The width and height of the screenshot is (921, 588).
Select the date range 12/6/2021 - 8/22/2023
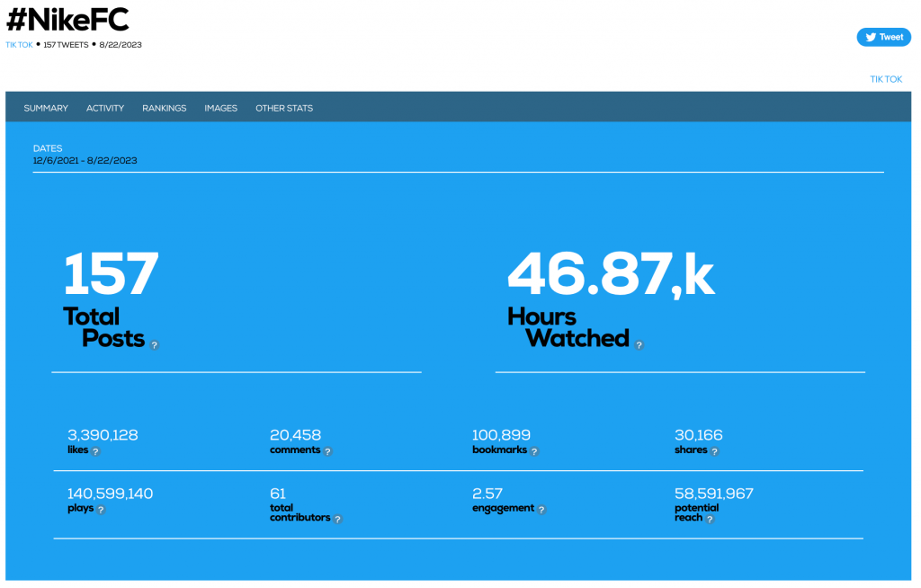[x=85, y=160]
